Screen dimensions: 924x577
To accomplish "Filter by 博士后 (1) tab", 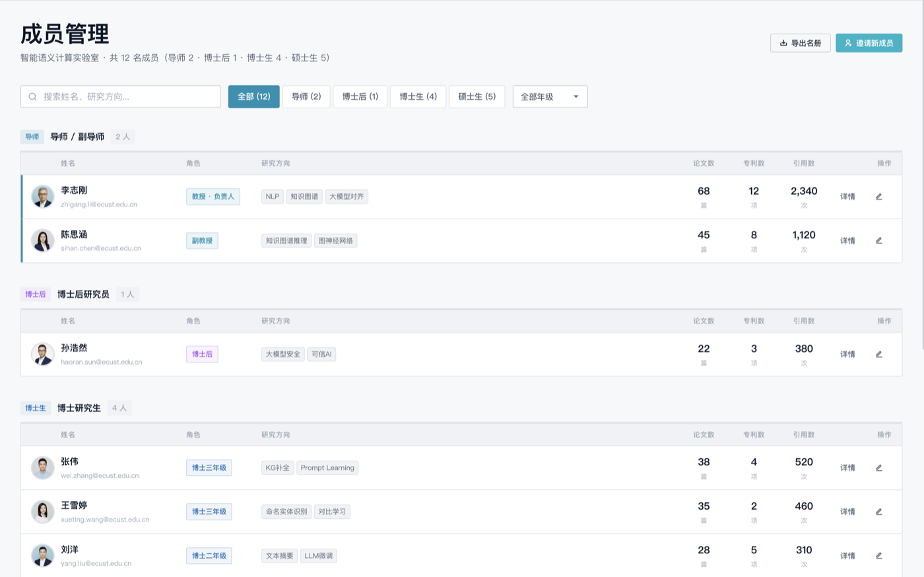I will pos(360,97).
